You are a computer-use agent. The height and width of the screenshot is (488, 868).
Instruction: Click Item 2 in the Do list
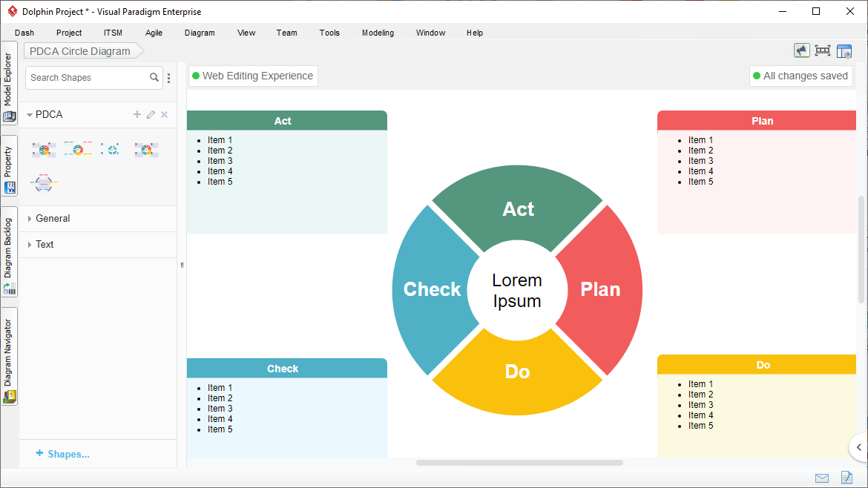pos(700,395)
